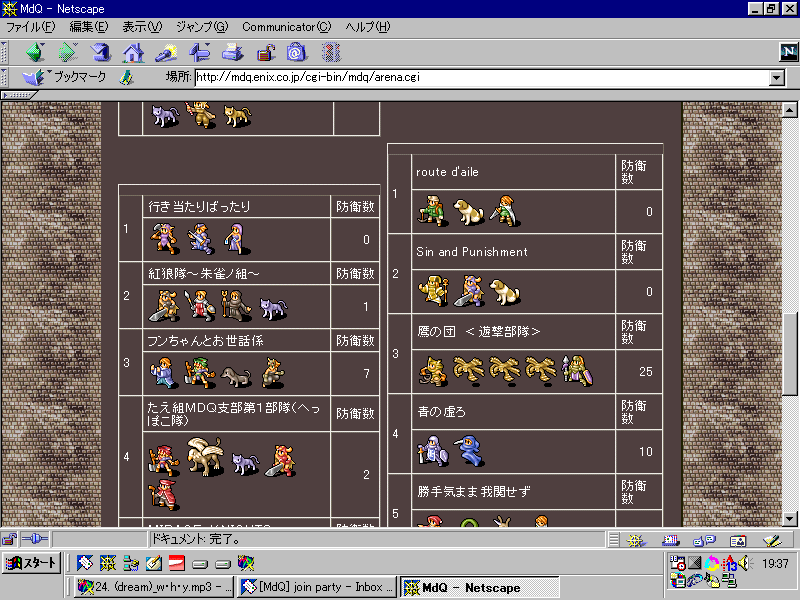Open the 表示(V) menu

pyautogui.click(x=142, y=27)
